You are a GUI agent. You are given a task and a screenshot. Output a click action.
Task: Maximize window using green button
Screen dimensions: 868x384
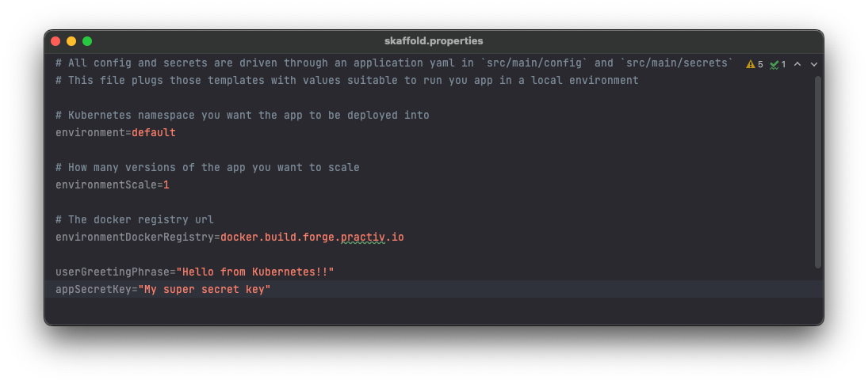pos(87,41)
